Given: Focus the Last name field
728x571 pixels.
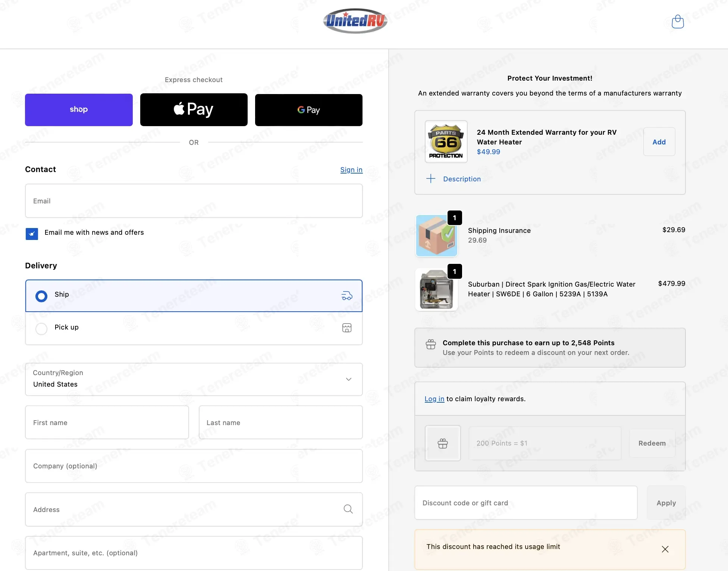Looking at the screenshot, I should click(x=280, y=422).
